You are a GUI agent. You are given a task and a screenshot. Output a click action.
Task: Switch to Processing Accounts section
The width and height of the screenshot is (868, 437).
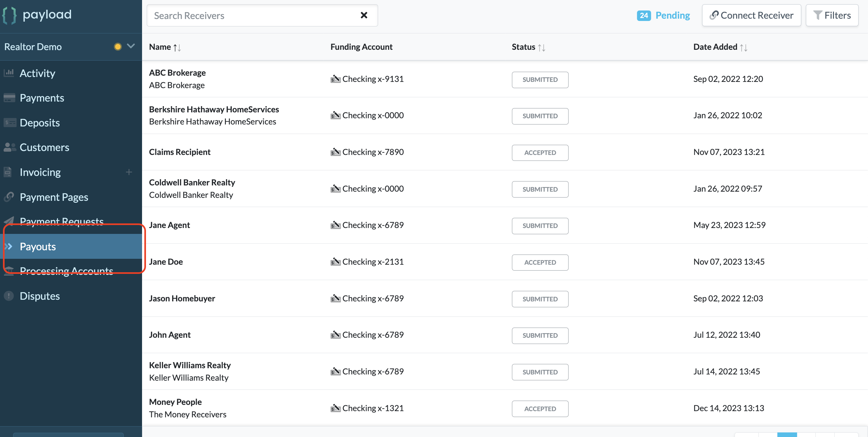click(x=66, y=271)
